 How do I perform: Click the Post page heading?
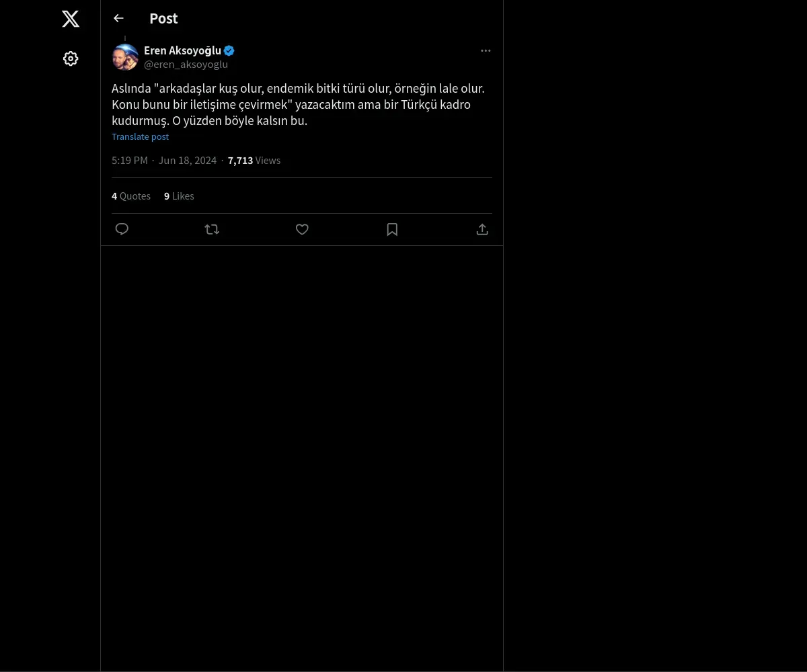click(163, 19)
